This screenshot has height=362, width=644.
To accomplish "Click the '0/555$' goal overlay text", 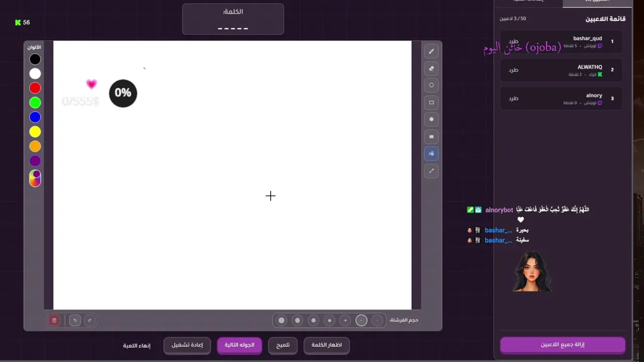I will point(80,102).
